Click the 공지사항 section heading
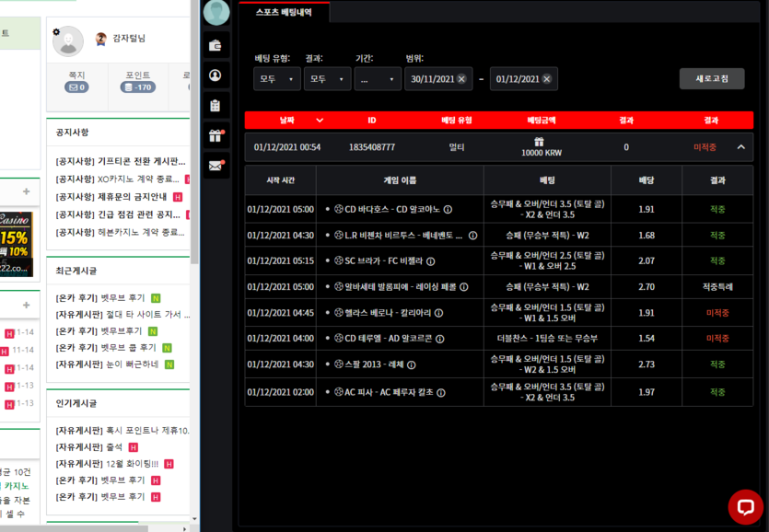 coord(72,133)
